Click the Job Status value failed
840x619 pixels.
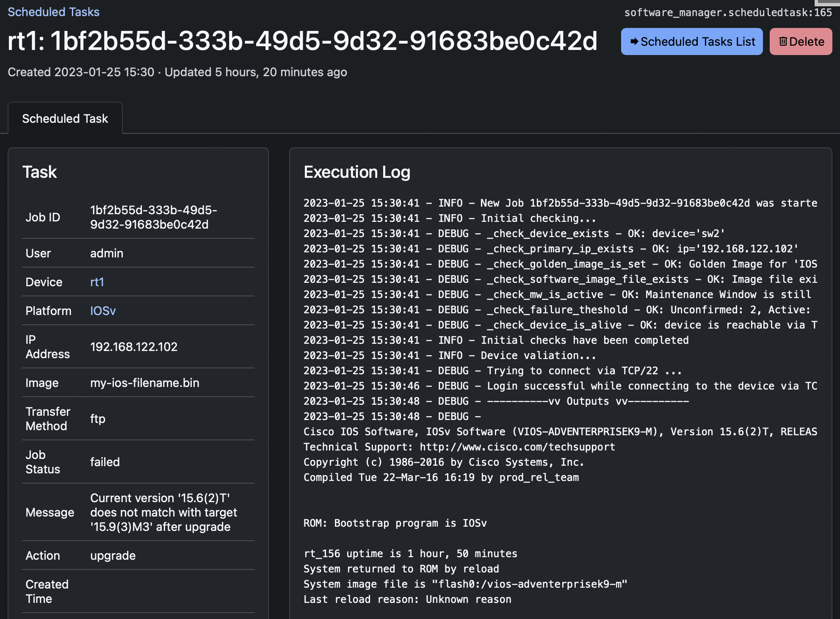point(105,462)
